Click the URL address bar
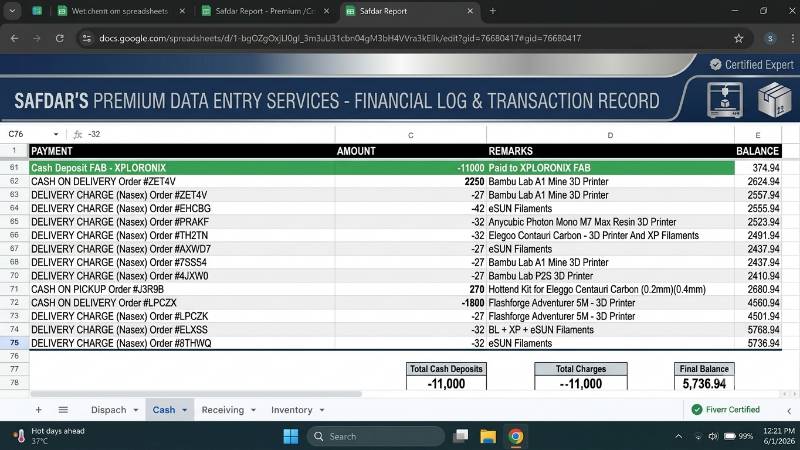The height and width of the screenshot is (450, 800). click(x=340, y=38)
